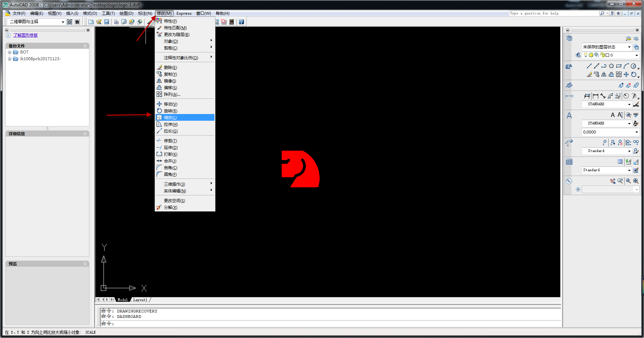The width and height of the screenshot is (644, 338).
Task: Choose 修剪(T) from the Modify menu
Action: [x=185, y=141]
